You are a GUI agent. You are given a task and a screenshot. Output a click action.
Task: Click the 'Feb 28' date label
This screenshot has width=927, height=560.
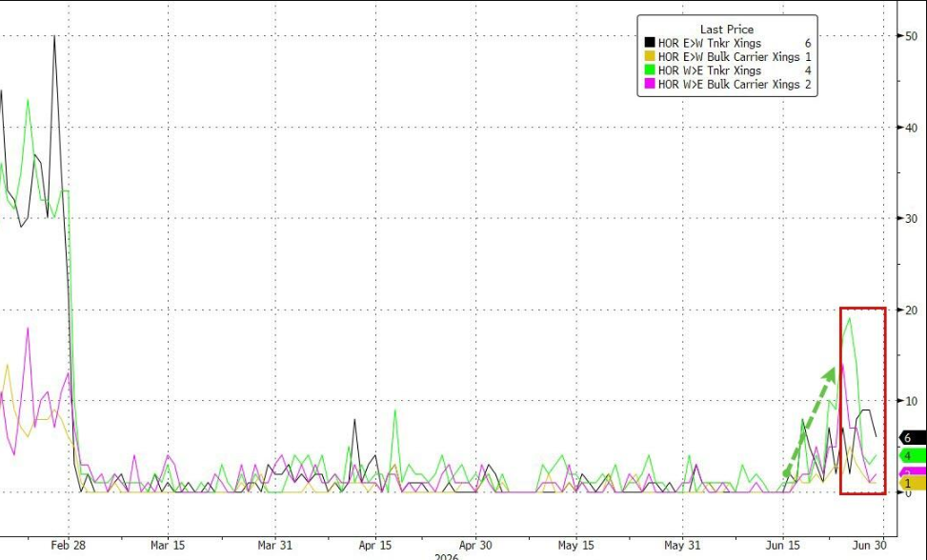click(68, 545)
